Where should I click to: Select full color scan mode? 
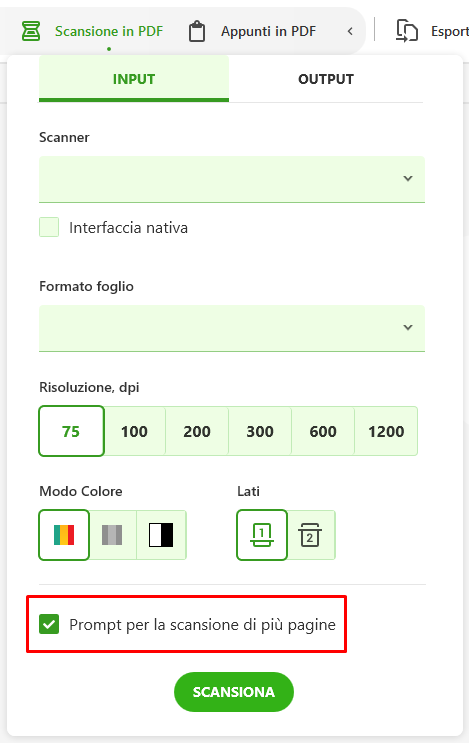pyautogui.click(x=64, y=535)
